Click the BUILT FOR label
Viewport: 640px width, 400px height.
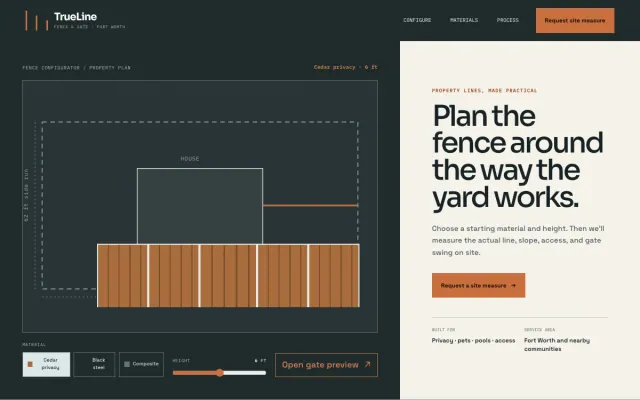click(x=443, y=329)
